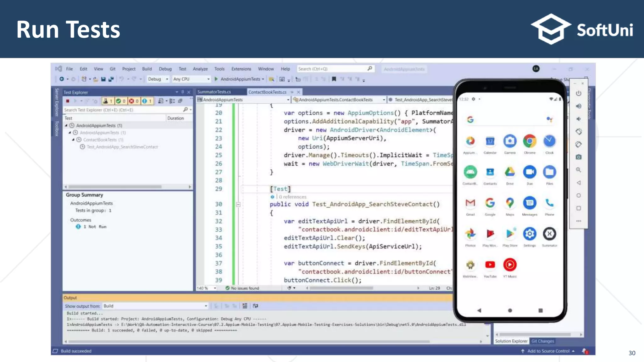The height and width of the screenshot is (362, 644).
Task: Take emulator screenshot with camera icon
Action: [579, 157]
